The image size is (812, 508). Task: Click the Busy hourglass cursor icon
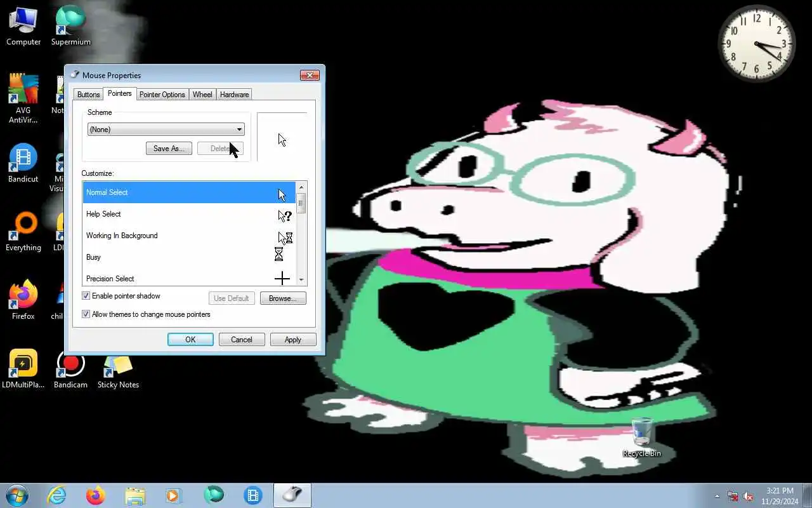(278, 254)
